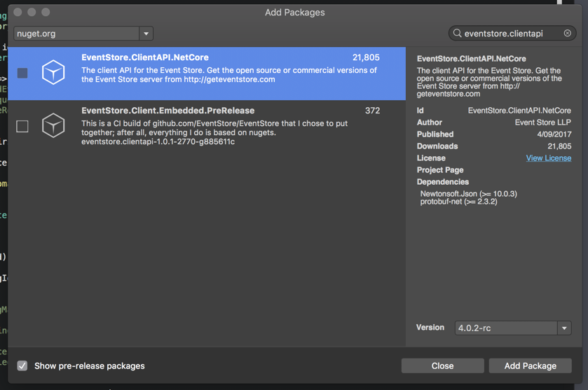The image size is (588, 390).
Task: Click the Add Packages window title
Action: [x=295, y=13]
